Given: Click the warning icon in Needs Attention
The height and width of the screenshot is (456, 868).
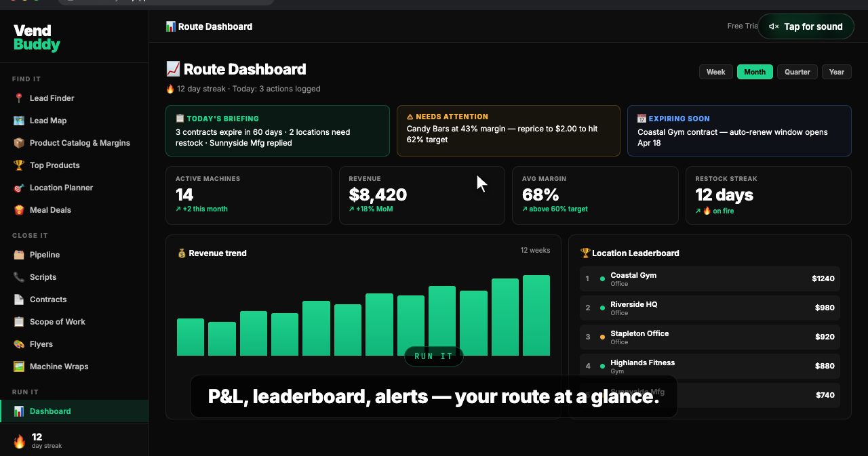Looking at the screenshot, I should (x=410, y=117).
